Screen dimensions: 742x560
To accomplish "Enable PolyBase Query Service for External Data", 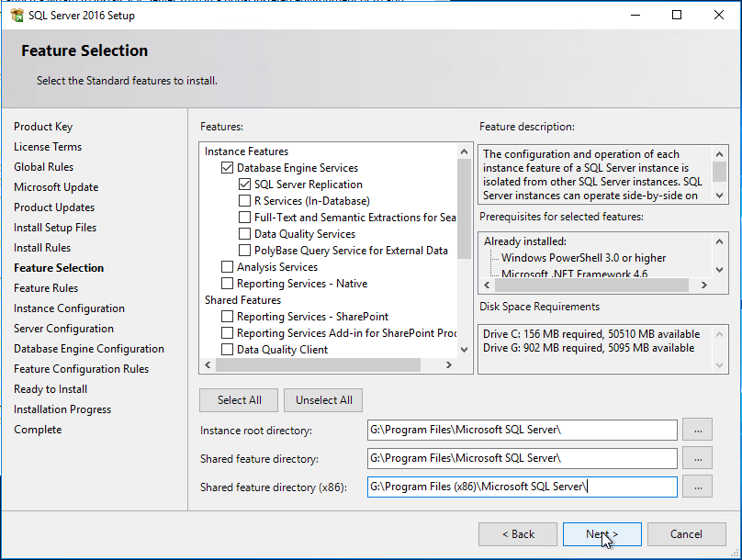I will tap(244, 251).
